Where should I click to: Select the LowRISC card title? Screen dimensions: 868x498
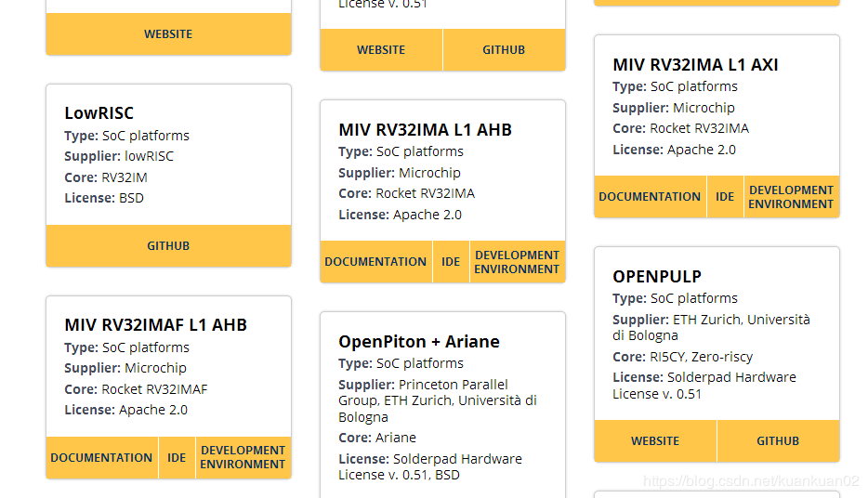[99, 112]
